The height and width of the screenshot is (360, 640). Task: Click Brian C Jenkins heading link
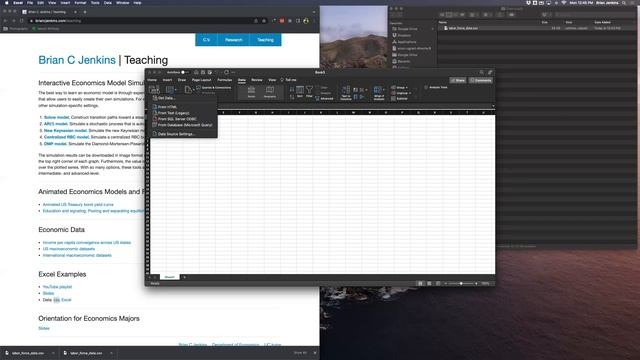(77, 60)
